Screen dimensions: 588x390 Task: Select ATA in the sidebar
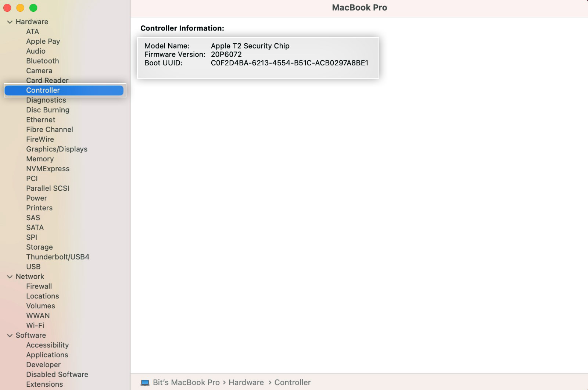(32, 32)
